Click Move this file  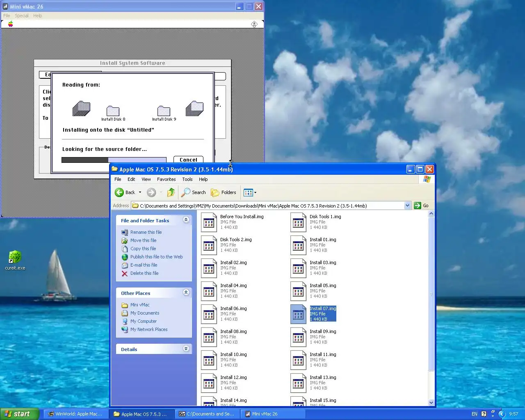point(143,240)
